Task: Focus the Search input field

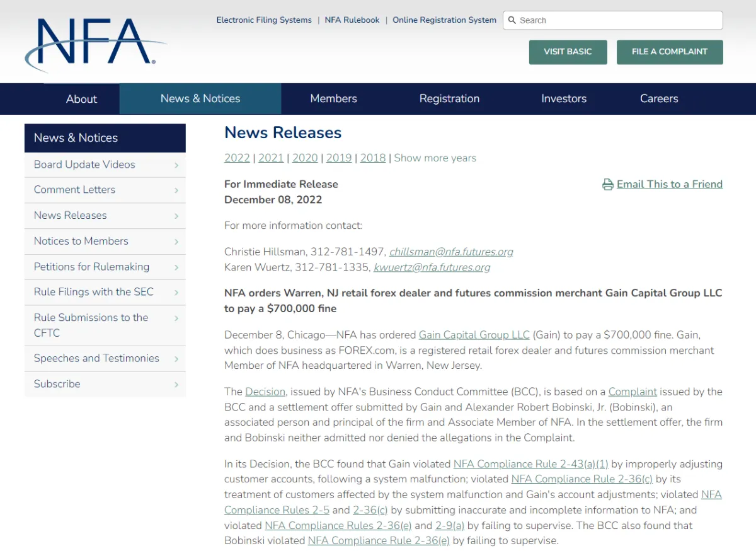Action: pyautogui.click(x=613, y=20)
